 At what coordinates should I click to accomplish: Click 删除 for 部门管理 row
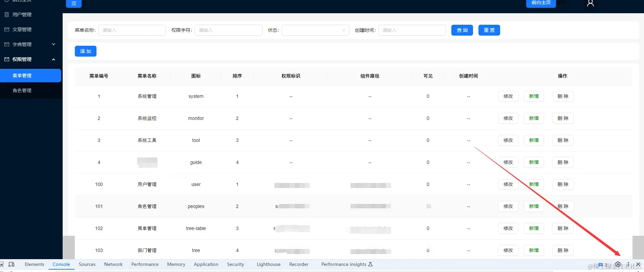tap(563, 250)
